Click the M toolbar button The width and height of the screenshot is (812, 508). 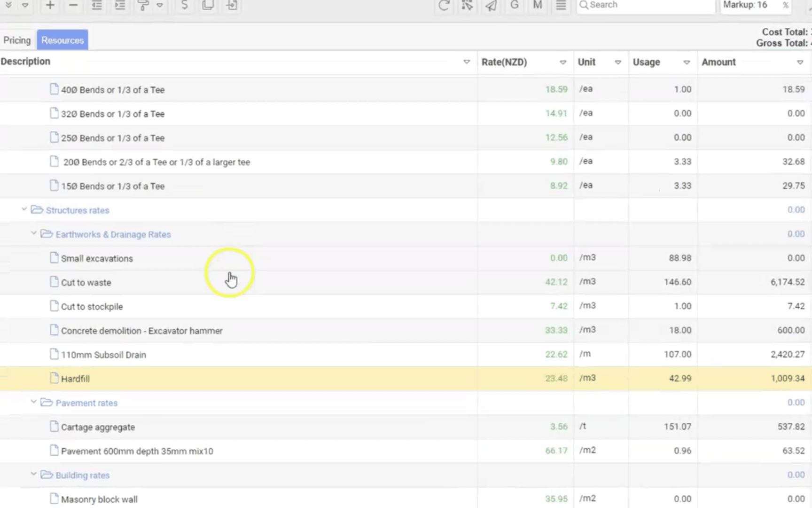(538, 5)
